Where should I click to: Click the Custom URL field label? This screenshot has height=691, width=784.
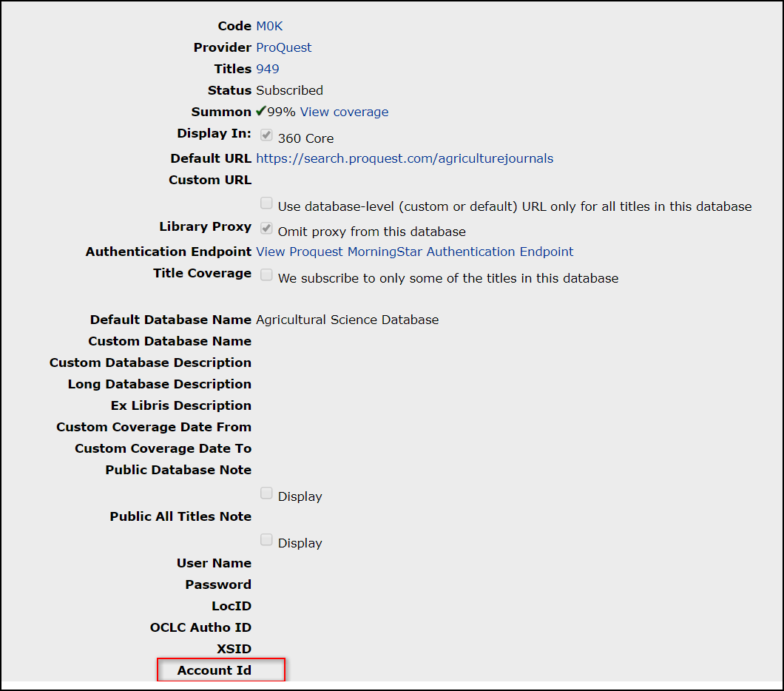209,180
